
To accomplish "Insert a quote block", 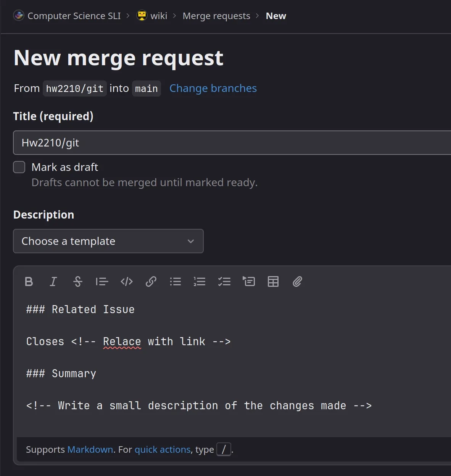I will pyautogui.click(x=102, y=281).
